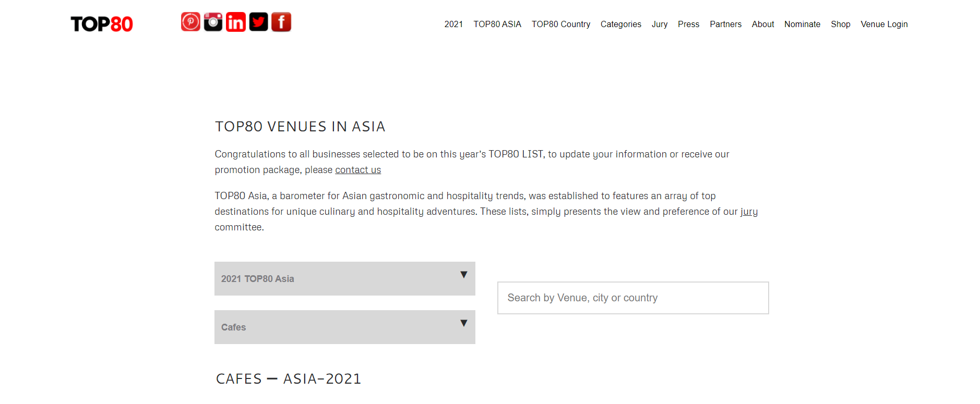Open the TOP80 Country menu
The height and width of the screenshot is (404, 980).
(x=560, y=25)
